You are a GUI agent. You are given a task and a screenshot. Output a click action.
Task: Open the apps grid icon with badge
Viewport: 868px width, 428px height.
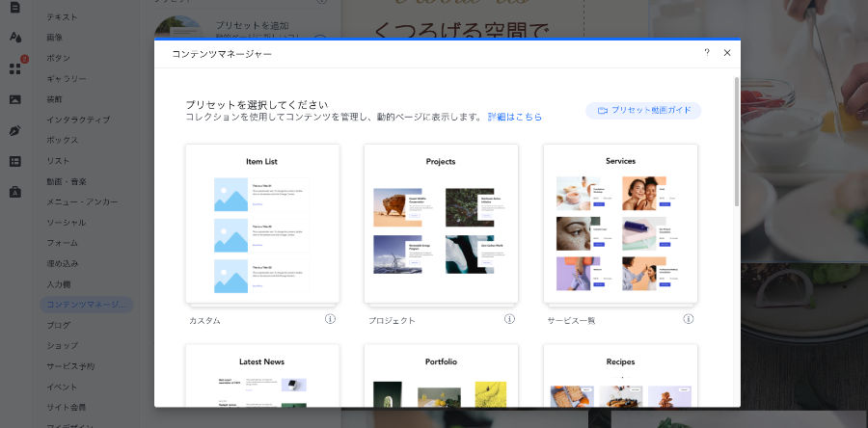point(14,68)
